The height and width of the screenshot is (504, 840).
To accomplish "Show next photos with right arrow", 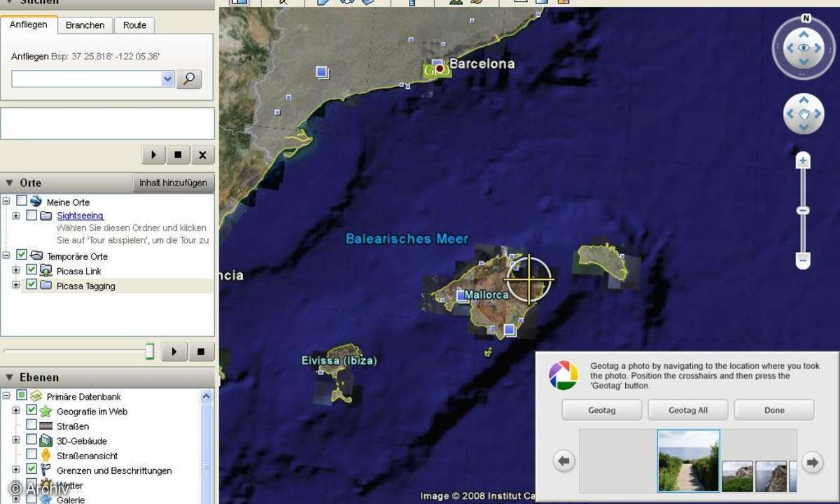I will tap(812, 461).
